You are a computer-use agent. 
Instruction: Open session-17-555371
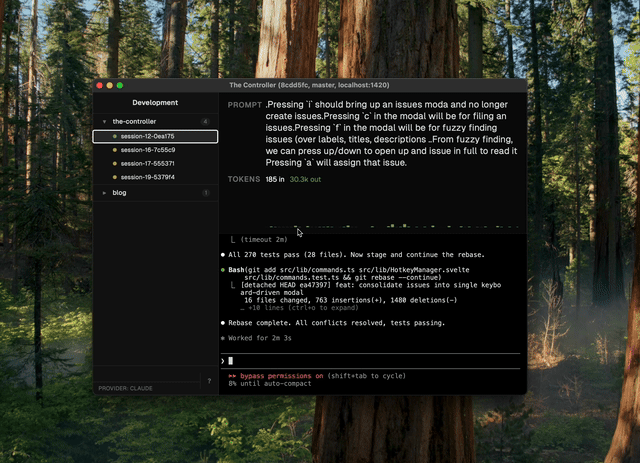[155, 163]
